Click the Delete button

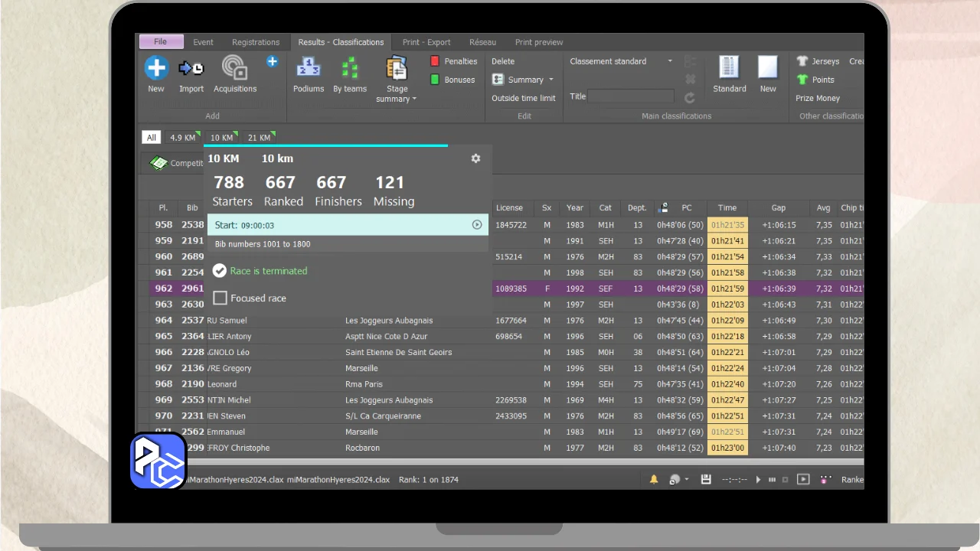pos(503,61)
